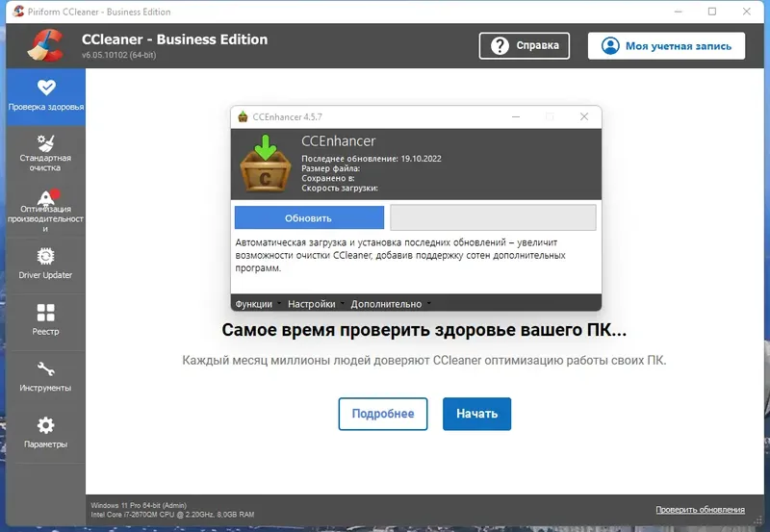Screen dimensions: 770x532
Task: Click the CCleaner logo in header
Action: click(45, 45)
